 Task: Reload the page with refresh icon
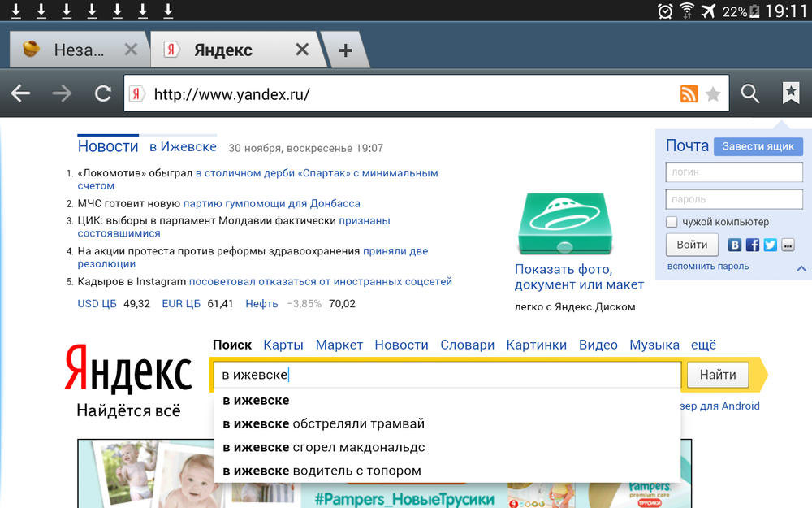coord(102,93)
